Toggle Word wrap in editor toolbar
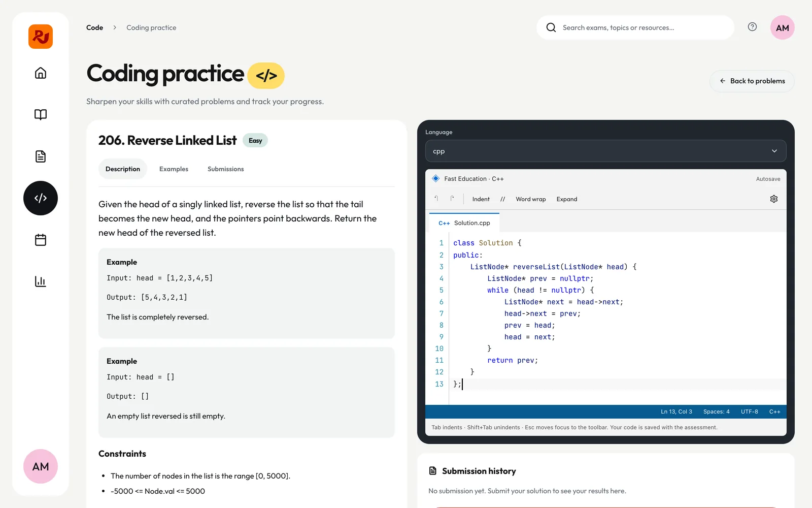812x508 pixels. coord(531,199)
